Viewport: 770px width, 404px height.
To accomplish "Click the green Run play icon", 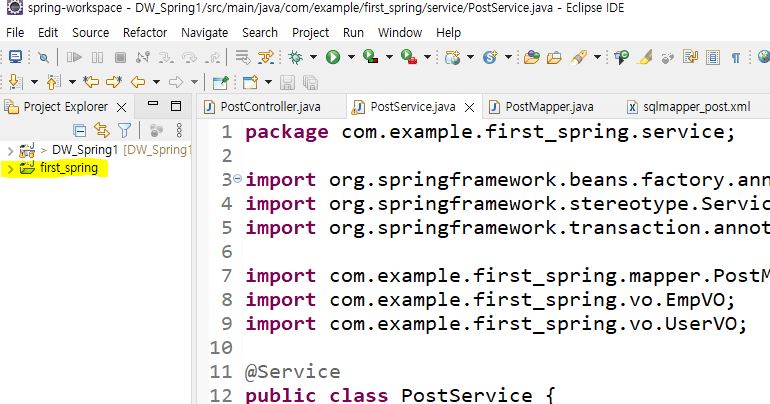I will pos(333,57).
